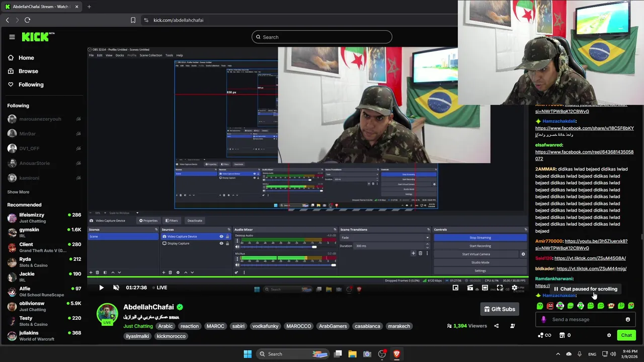This screenshot has height=362, width=644.
Task: Adjust Desktop Audio volume slider in OBS
Action: click(x=288, y=247)
